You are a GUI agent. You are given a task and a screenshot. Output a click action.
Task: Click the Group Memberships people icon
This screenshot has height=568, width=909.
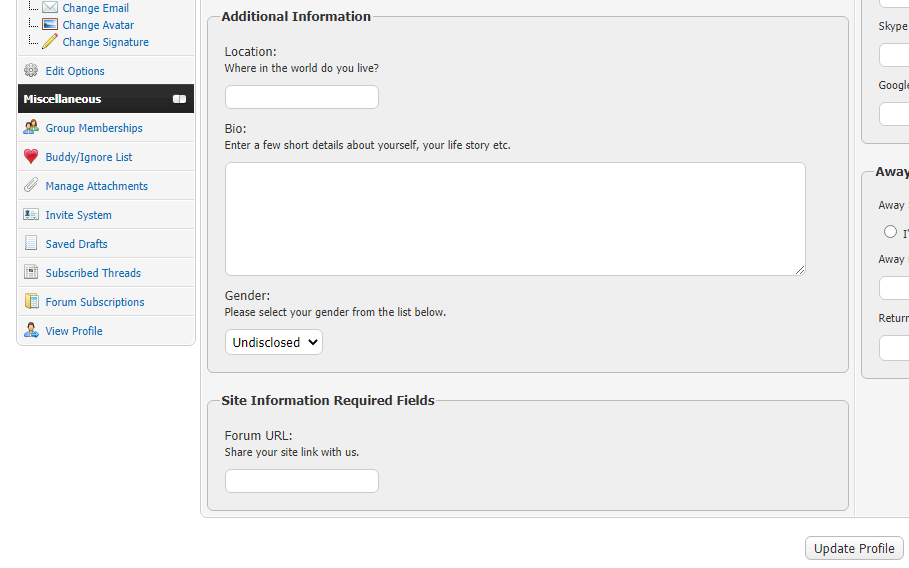(x=31, y=128)
